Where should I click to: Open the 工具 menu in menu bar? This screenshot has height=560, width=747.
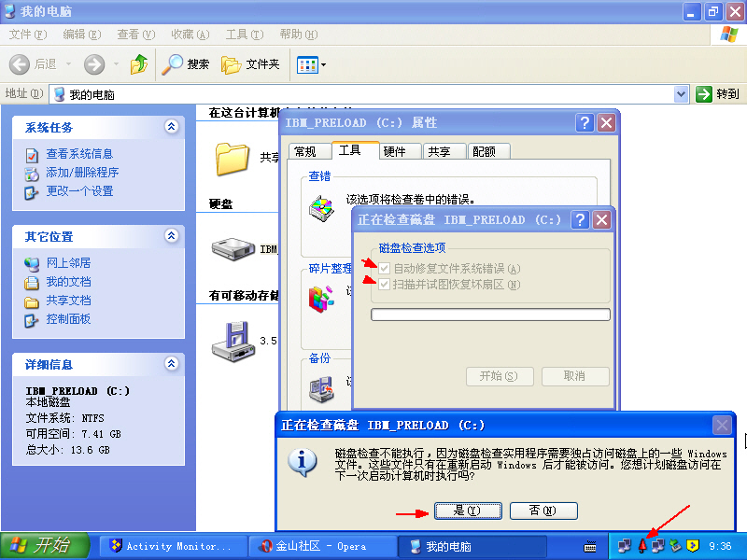pyautogui.click(x=245, y=35)
